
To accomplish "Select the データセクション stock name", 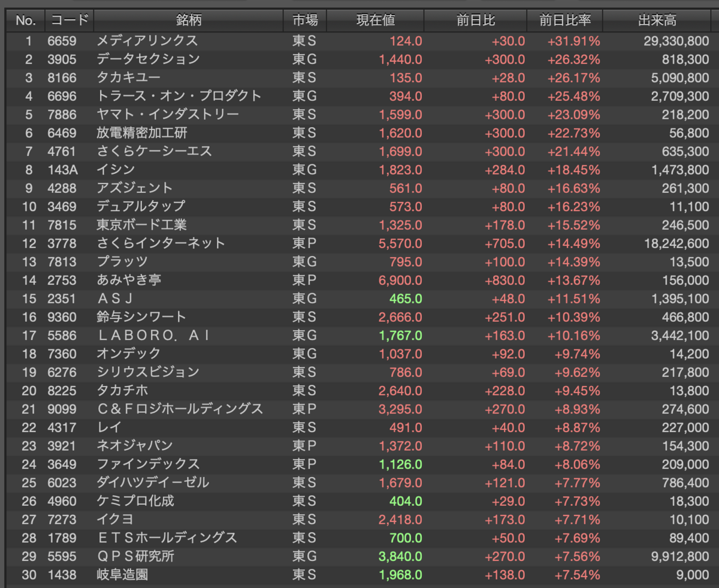I will click(148, 59).
